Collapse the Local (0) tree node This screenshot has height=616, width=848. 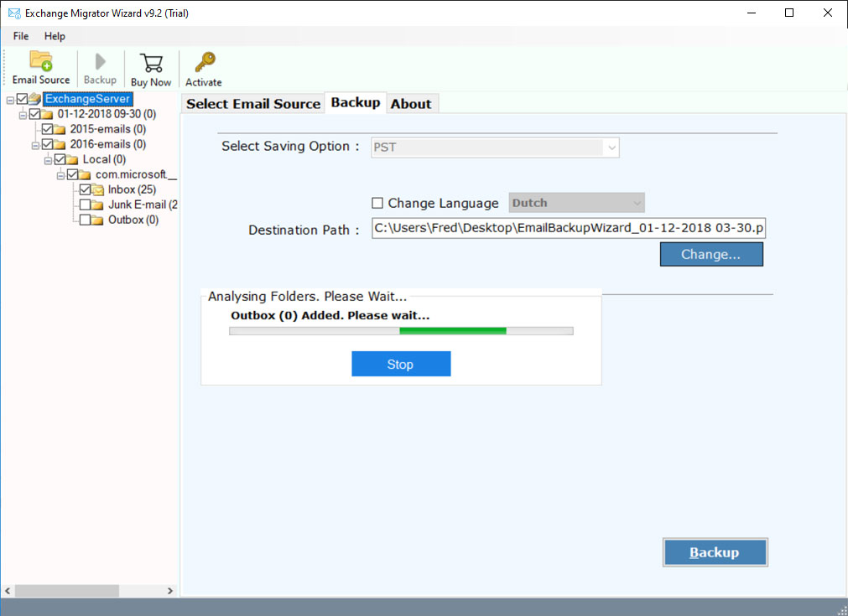coord(48,160)
